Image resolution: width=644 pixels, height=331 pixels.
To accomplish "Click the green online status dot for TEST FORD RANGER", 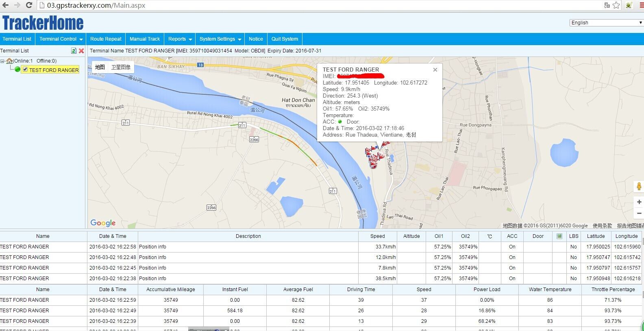I will pos(17,69).
